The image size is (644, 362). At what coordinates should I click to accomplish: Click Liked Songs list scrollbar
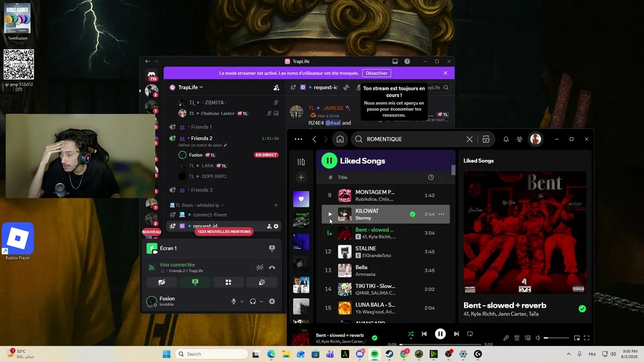[453, 170]
